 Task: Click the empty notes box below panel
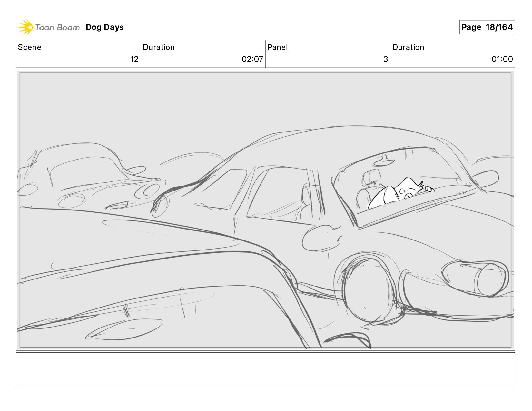(265, 369)
